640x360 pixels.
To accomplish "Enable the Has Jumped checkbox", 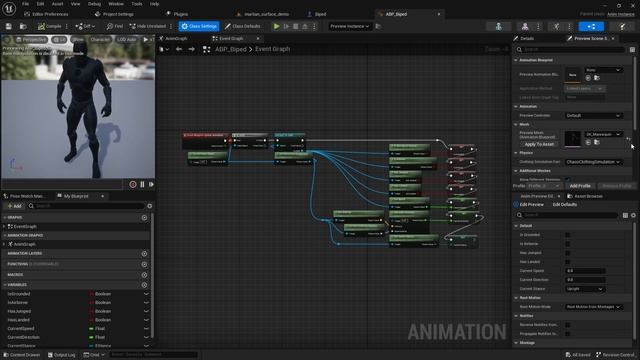I will [567, 253].
